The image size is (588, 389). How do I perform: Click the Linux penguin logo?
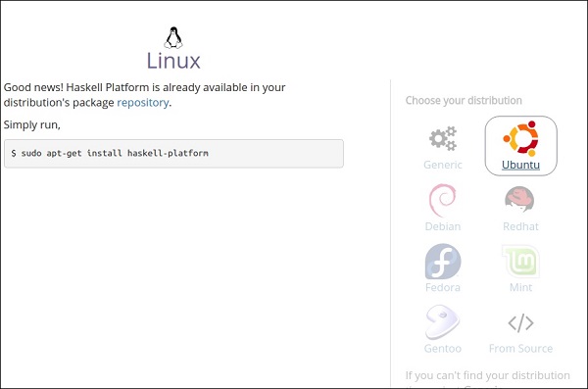[173, 37]
